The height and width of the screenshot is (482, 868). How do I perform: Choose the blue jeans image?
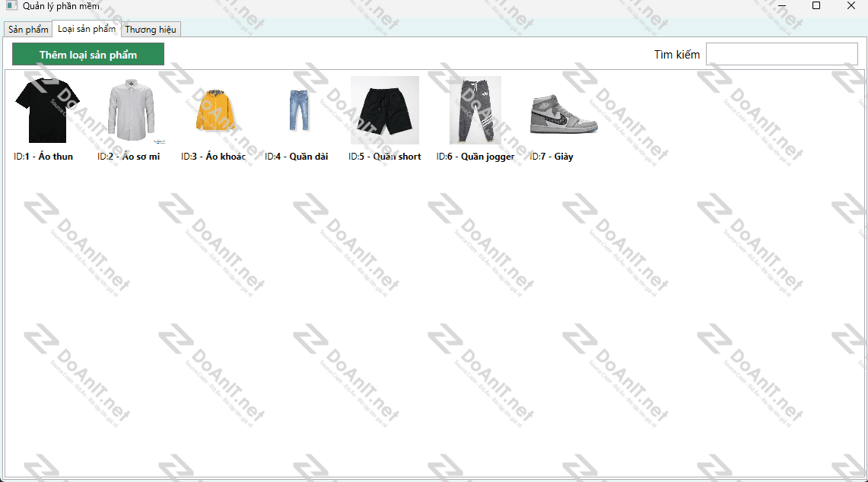[300, 110]
